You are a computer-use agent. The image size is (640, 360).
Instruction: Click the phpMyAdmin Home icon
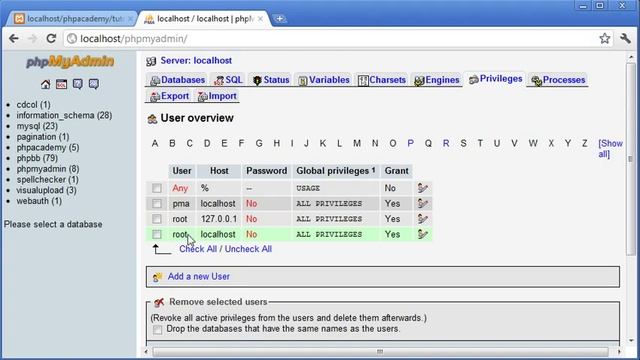pos(45,84)
